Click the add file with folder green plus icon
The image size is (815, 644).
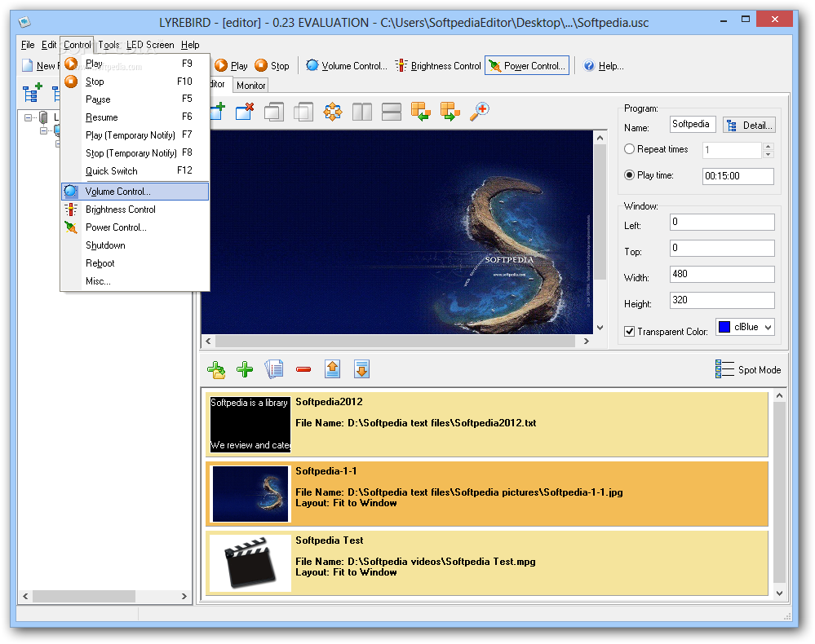click(216, 369)
